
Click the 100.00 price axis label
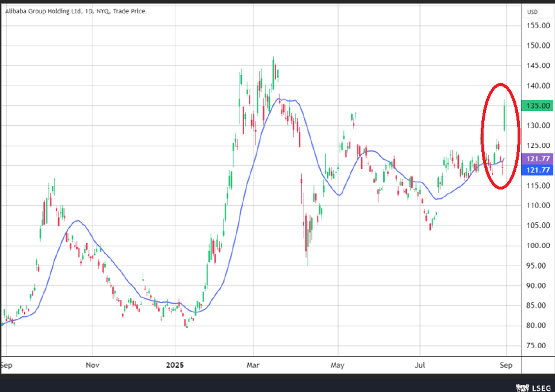point(538,246)
